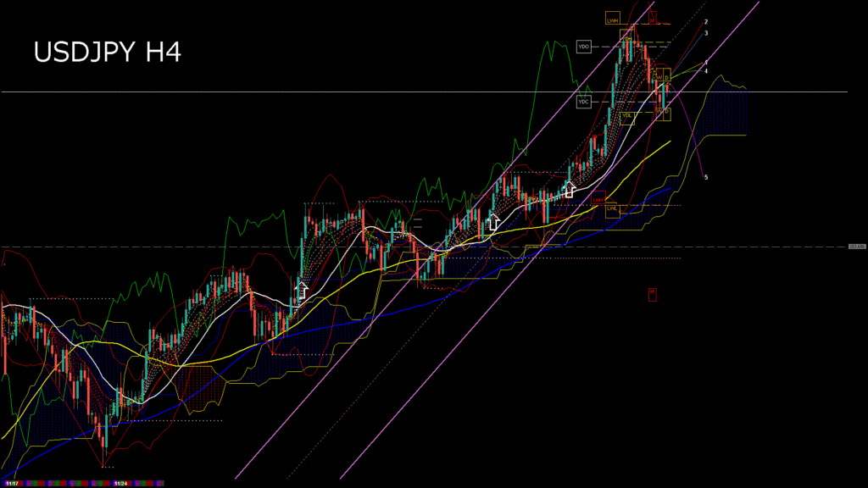868x488 pixels.
Task: Click the YDC level label box
Action: [583, 102]
